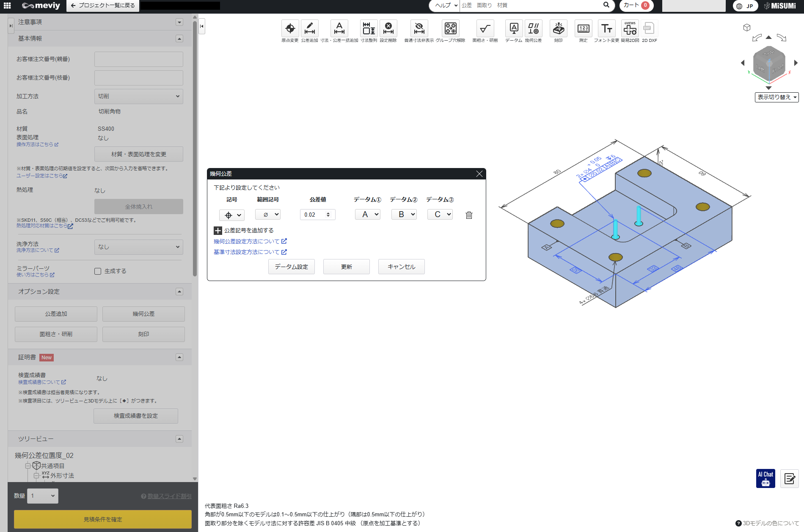Viewport: 804px width, 532px height.
Task: Click the 公差値 0.02 stepper field
Action: point(318,215)
